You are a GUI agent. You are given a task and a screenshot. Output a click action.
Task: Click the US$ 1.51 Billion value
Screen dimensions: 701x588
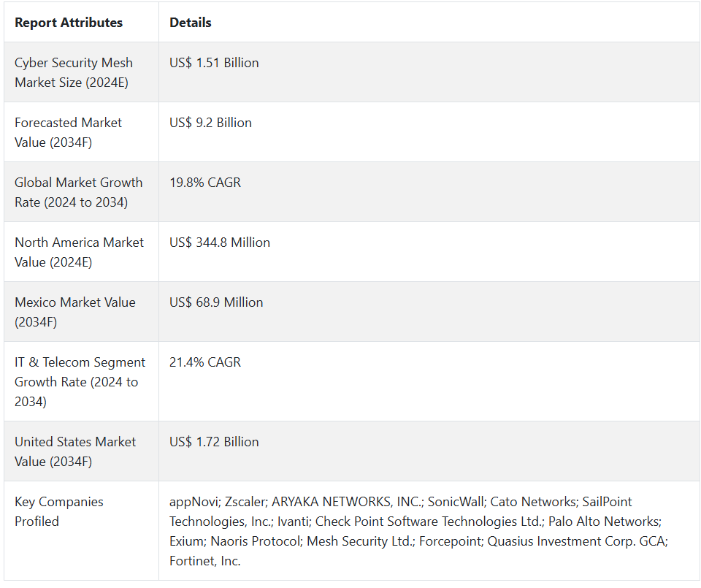214,63
